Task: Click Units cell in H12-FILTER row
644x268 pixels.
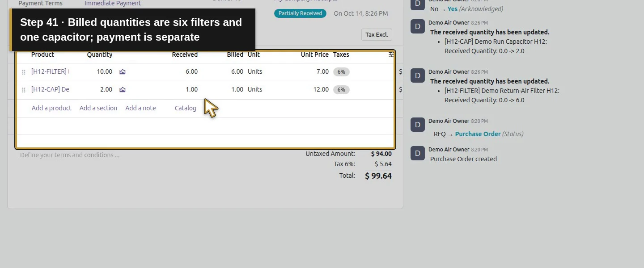Action: pyautogui.click(x=255, y=71)
